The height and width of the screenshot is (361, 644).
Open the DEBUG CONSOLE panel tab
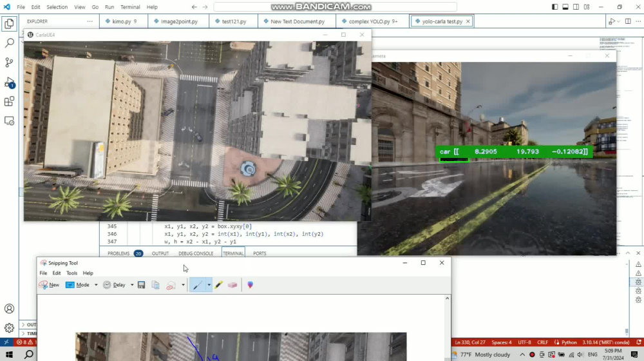[196, 253]
